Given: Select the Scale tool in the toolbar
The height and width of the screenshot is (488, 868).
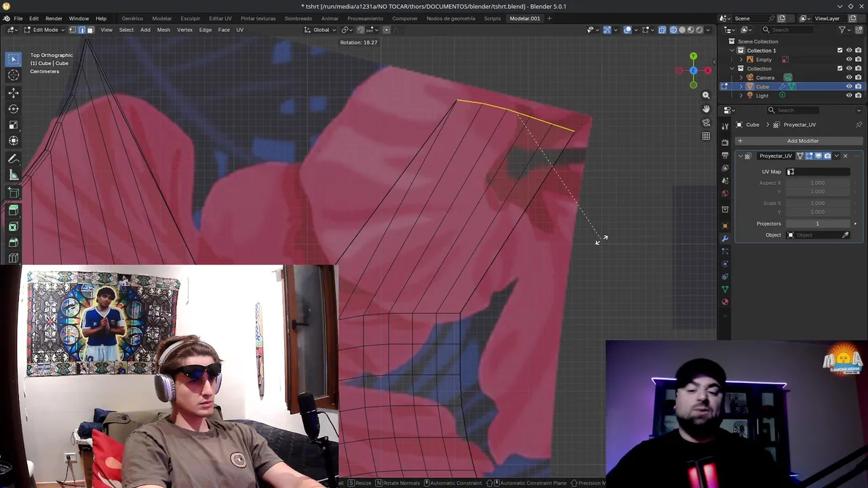Looking at the screenshot, I should (13, 125).
